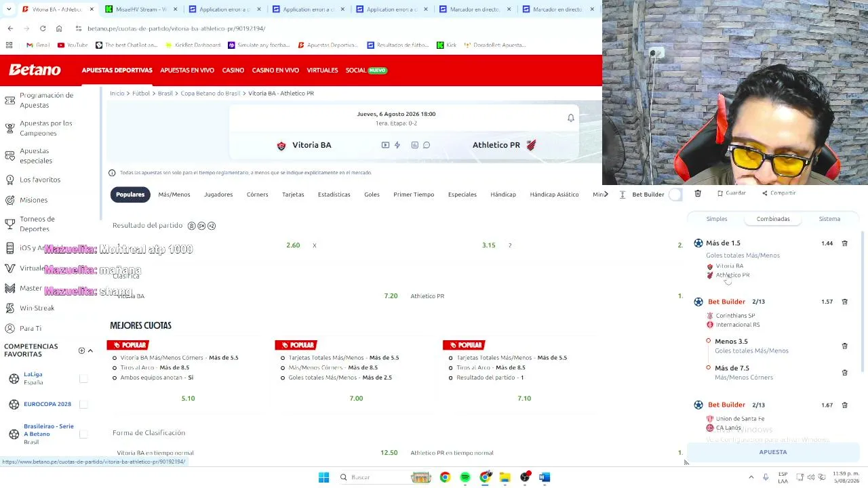This screenshot has width=868, height=488.
Task: Open Spotify from the taskbar
Action: [x=465, y=477]
